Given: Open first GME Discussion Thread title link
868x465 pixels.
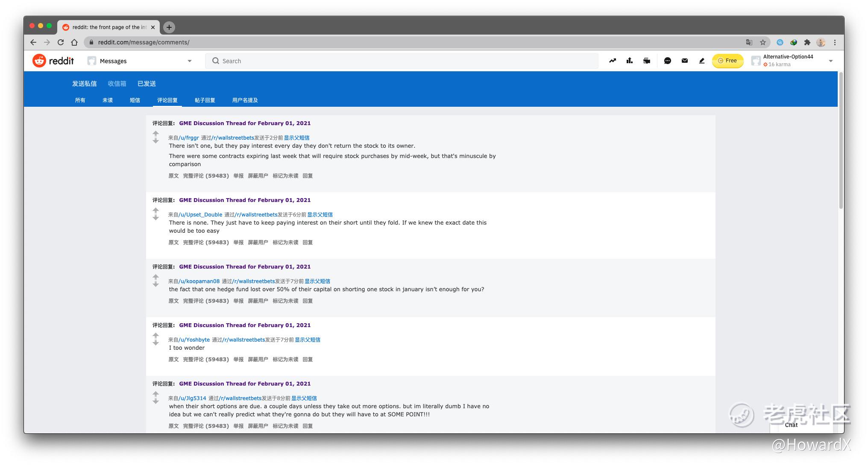Looking at the screenshot, I should point(245,123).
